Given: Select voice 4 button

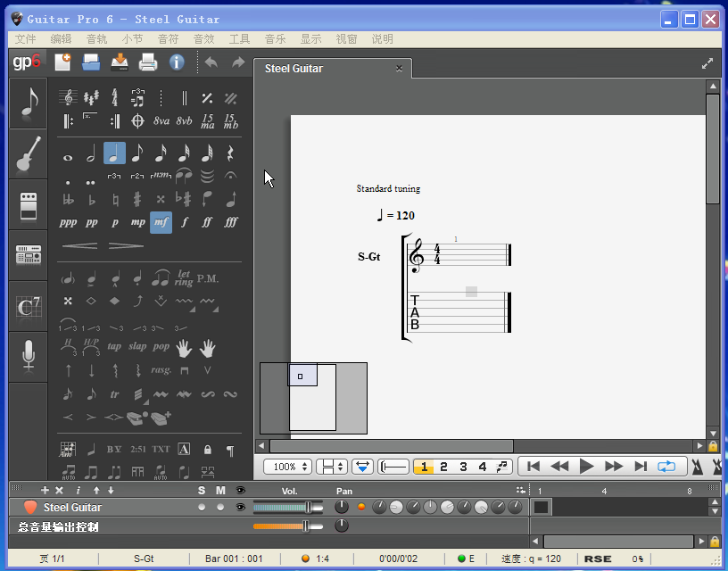Looking at the screenshot, I should point(483,467).
